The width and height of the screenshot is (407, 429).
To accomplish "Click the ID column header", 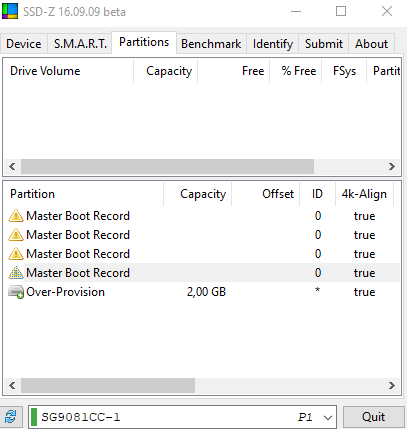I will click(x=317, y=194).
